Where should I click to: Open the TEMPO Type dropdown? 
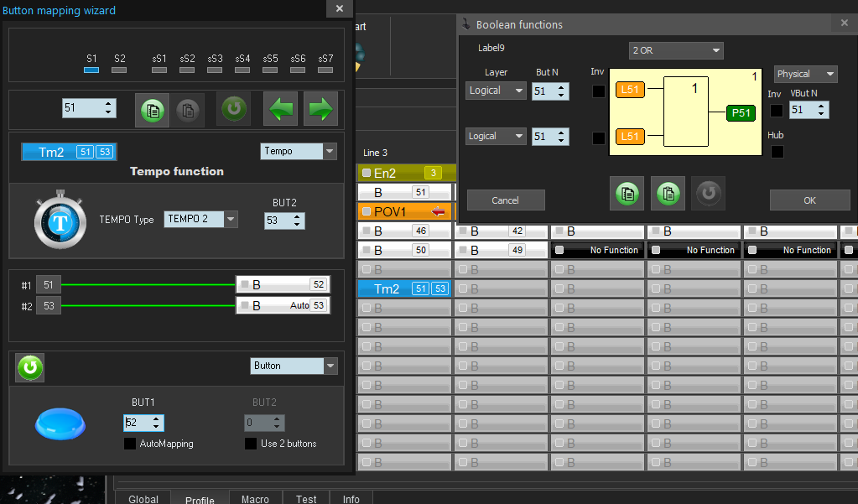[230, 220]
